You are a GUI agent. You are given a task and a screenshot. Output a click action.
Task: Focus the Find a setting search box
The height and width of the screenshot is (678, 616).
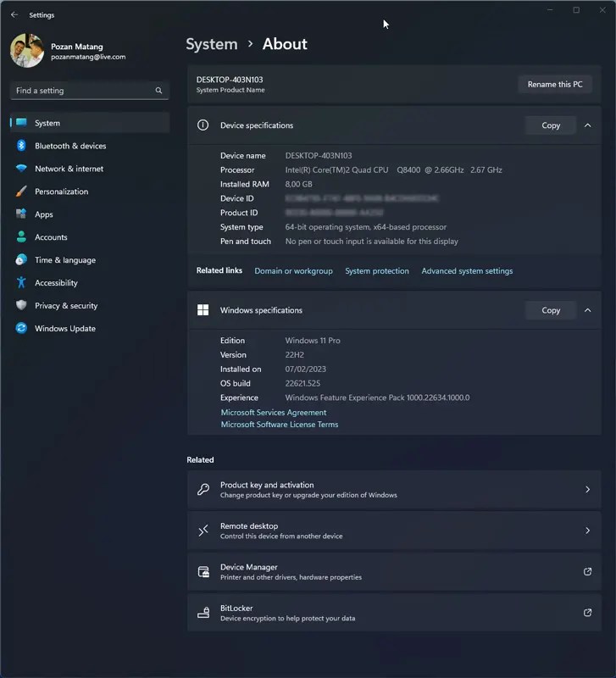click(90, 91)
